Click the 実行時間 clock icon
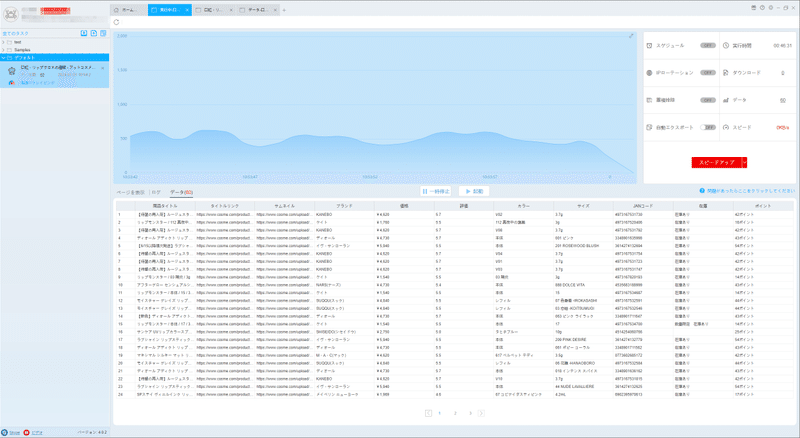The width and height of the screenshot is (800, 438). pos(726,45)
